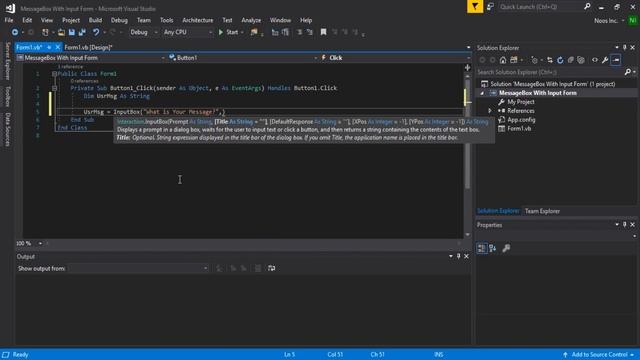Viewport: 640px width, 360px height.
Task: Close the Form1.vb editor tab
Action: (x=58, y=47)
